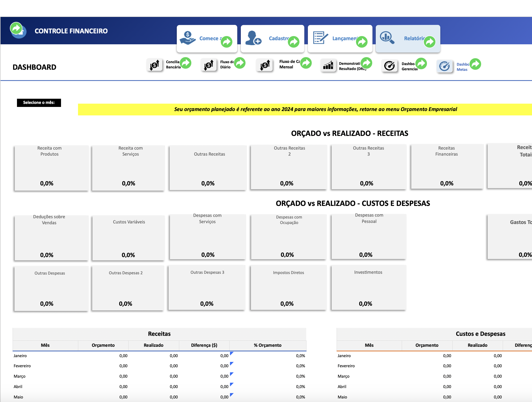532x402 pixels.
Task: Select the Outras Despesas 3 card title
Action: tap(207, 272)
